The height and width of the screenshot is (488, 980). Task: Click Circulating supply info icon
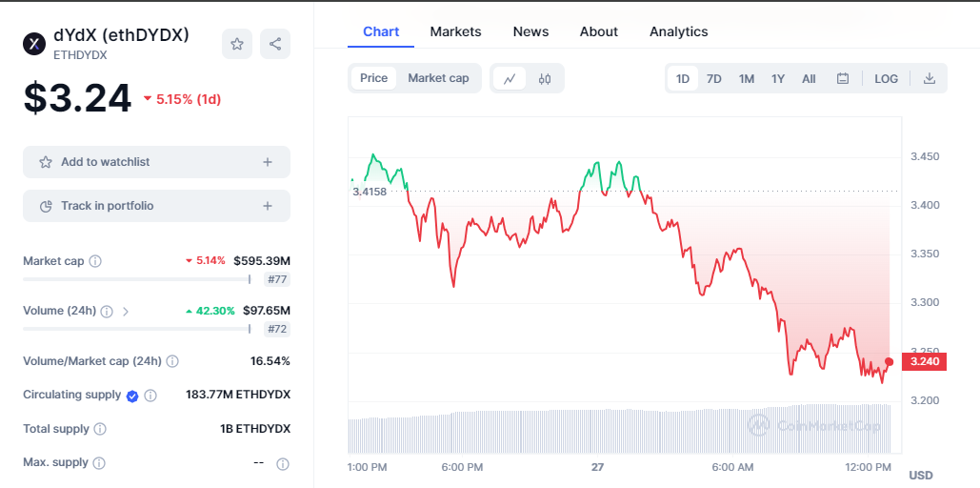pos(150,396)
